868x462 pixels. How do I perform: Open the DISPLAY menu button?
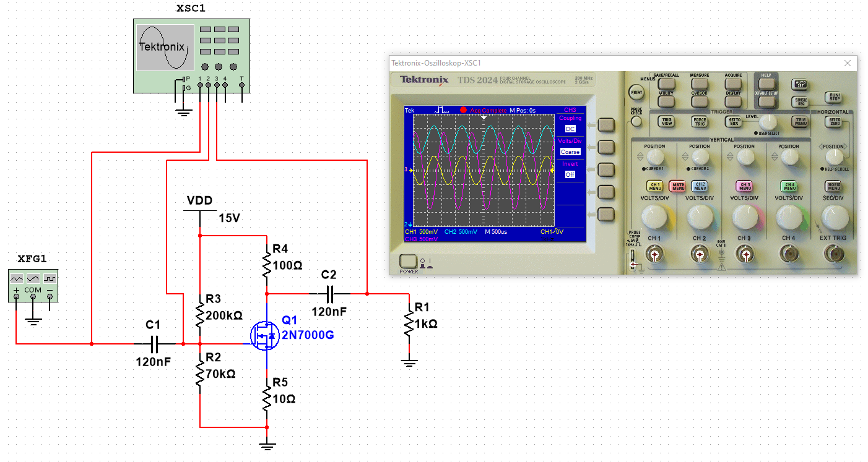[x=733, y=101]
